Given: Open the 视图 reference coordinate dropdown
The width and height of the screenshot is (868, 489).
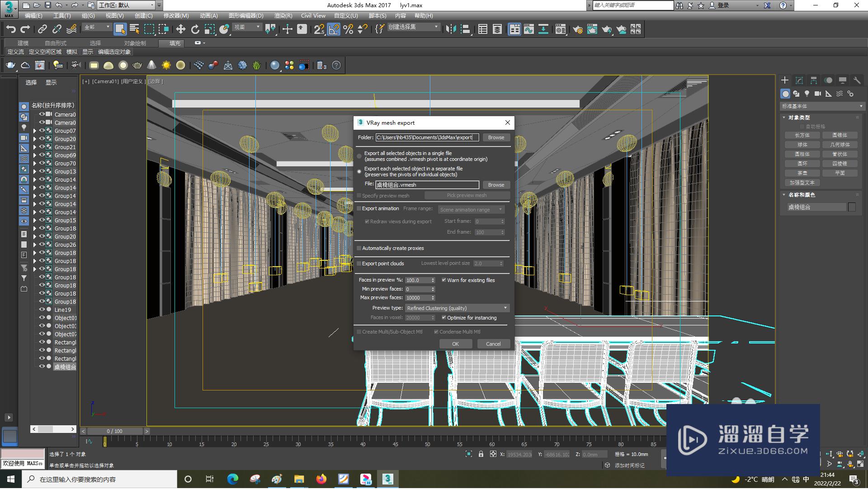Looking at the screenshot, I should (x=247, y=27).
